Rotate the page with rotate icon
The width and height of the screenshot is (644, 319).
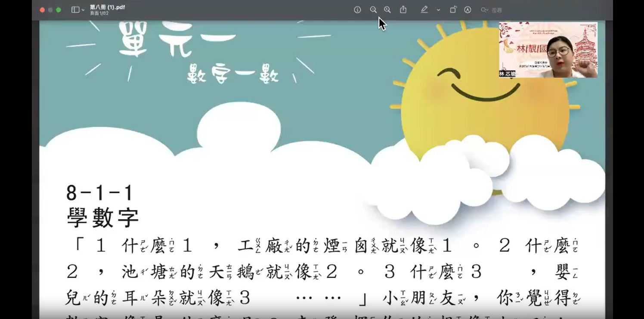[x=453, y=9]
